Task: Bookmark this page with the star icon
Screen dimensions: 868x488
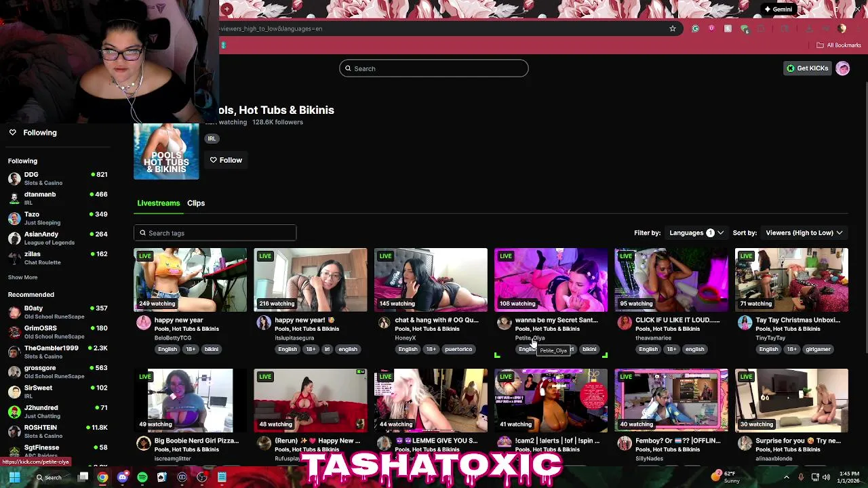Action: pos(673,28)
